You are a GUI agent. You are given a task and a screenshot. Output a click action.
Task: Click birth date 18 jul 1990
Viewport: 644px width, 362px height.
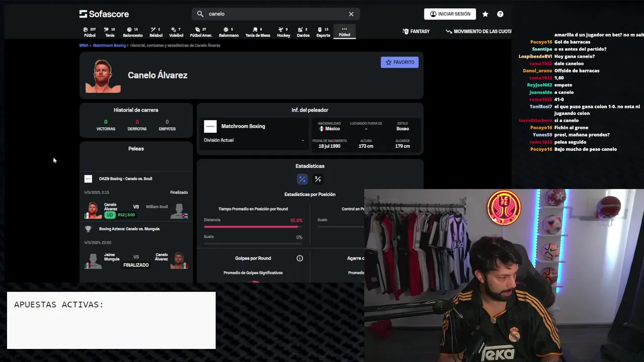click(330, 146)
